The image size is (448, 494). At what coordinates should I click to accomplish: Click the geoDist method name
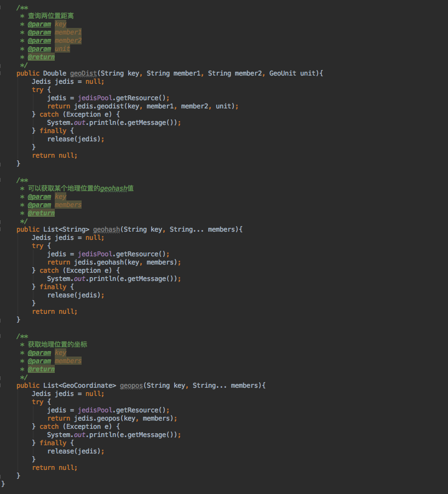pyautogui.click(x=83, y=73)
